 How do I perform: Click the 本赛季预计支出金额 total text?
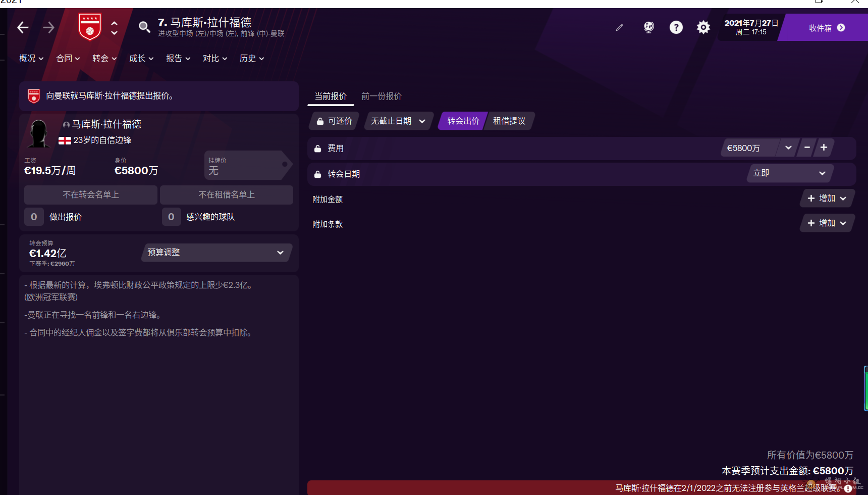(787, 471)
